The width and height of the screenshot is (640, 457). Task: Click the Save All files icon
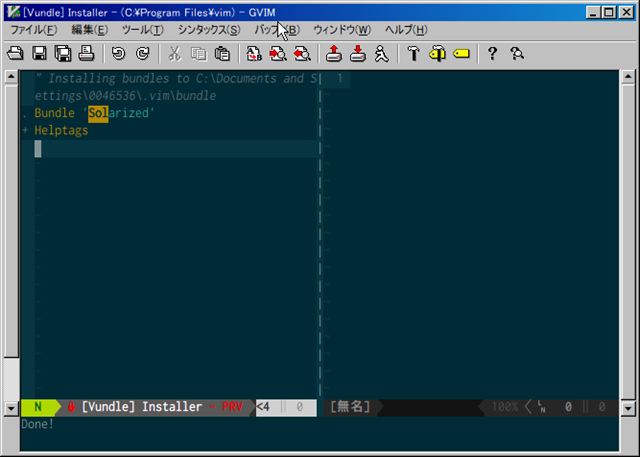click(x=63, y=53)
